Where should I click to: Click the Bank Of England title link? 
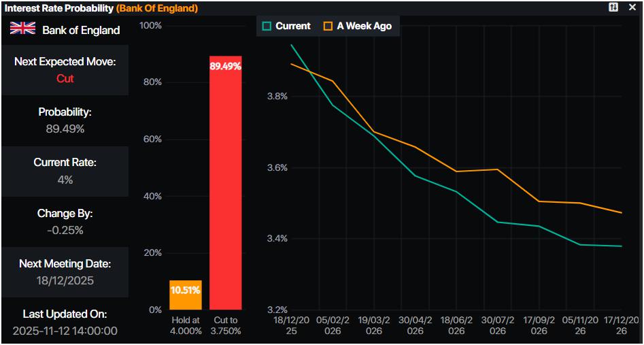coord(158,7)
